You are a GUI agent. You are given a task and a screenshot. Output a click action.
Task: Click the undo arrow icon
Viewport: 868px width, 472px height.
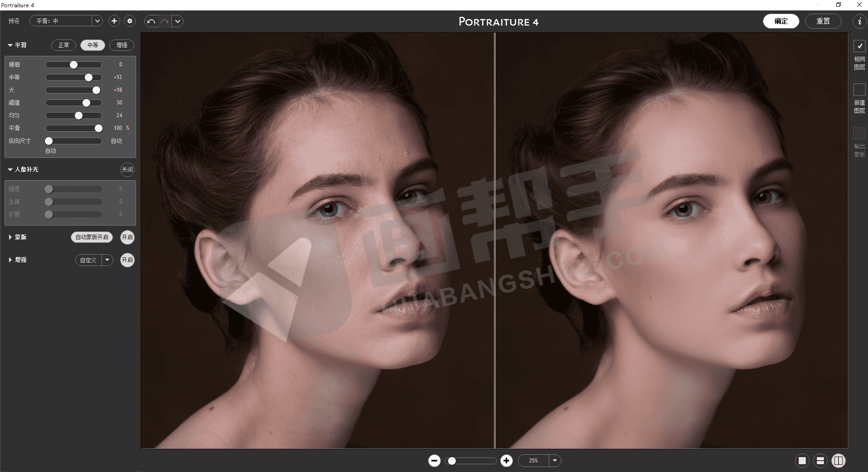point(151,21)
